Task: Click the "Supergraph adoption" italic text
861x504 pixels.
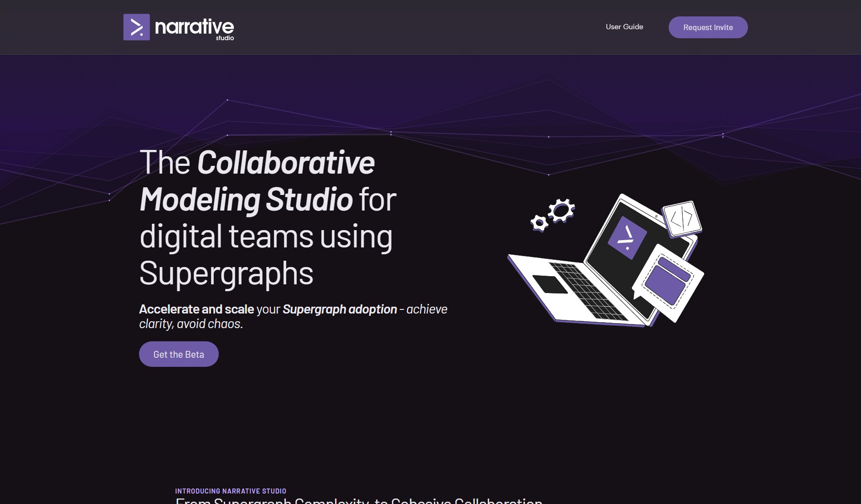Action: click(340, 309)
